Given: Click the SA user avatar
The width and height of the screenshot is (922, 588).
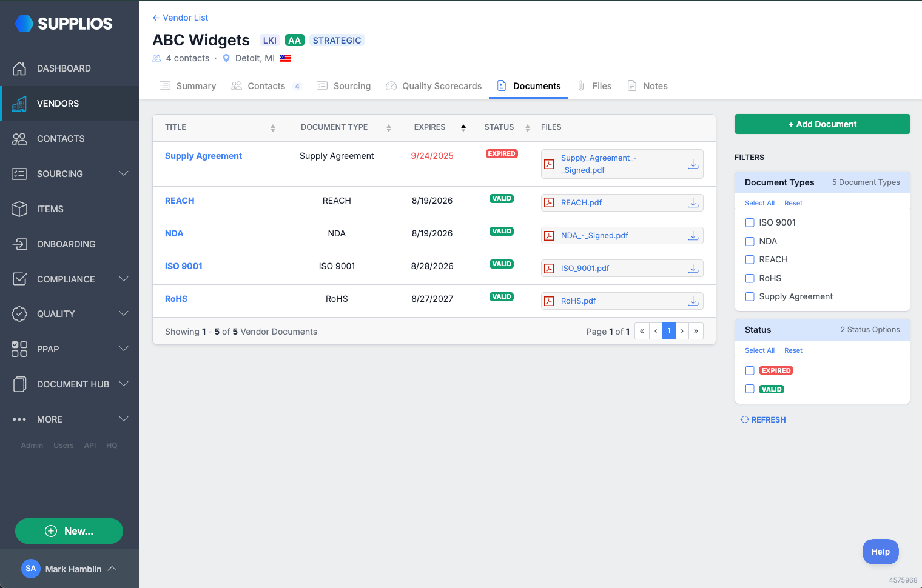Looking at the screenshot, I should (x=31, y=569).
